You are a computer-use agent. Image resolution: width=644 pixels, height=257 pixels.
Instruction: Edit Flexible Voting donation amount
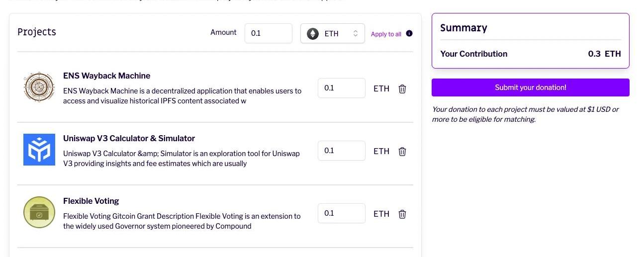tap(341, 213)
